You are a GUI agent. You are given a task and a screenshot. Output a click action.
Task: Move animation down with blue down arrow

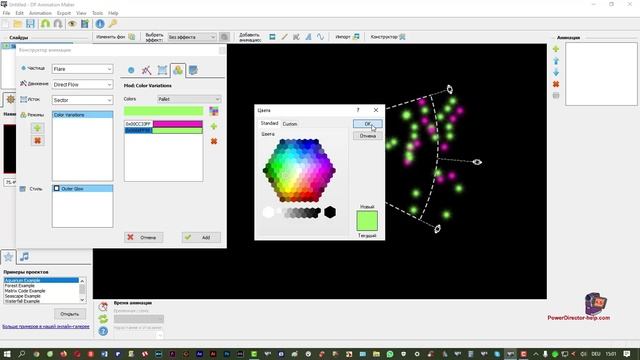tap(556, 72)
